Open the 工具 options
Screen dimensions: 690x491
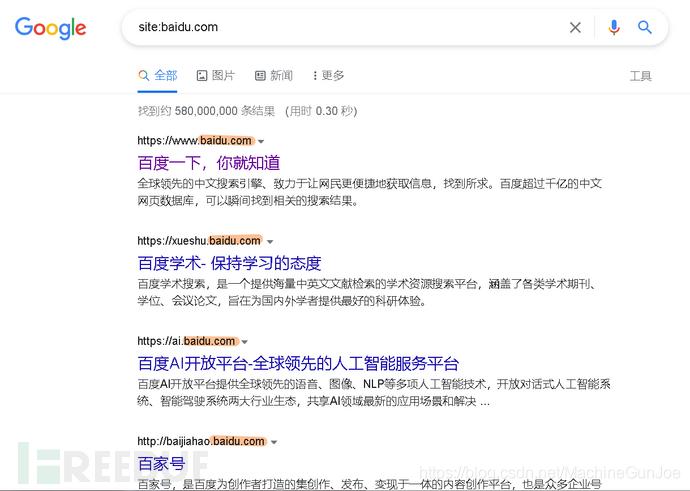(x=640, y=76)
